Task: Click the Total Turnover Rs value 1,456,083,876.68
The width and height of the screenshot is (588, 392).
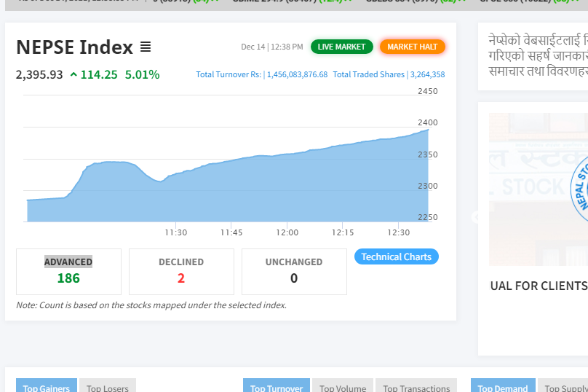Action: click(297, 74)
